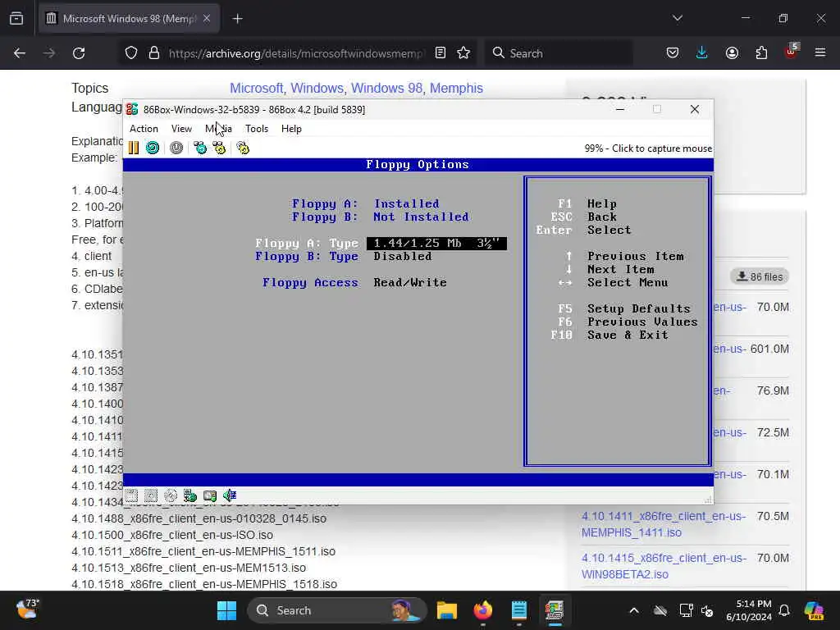Viewport: 840px width, 630px height.
Task: Open Firefox account menu
Action: click(x=732, y=52)
